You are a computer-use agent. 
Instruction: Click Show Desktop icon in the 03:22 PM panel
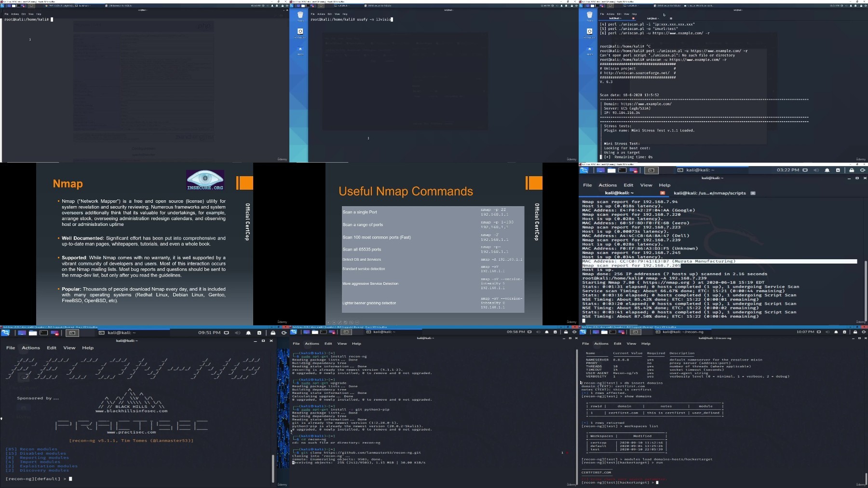[x=601, y=170]
